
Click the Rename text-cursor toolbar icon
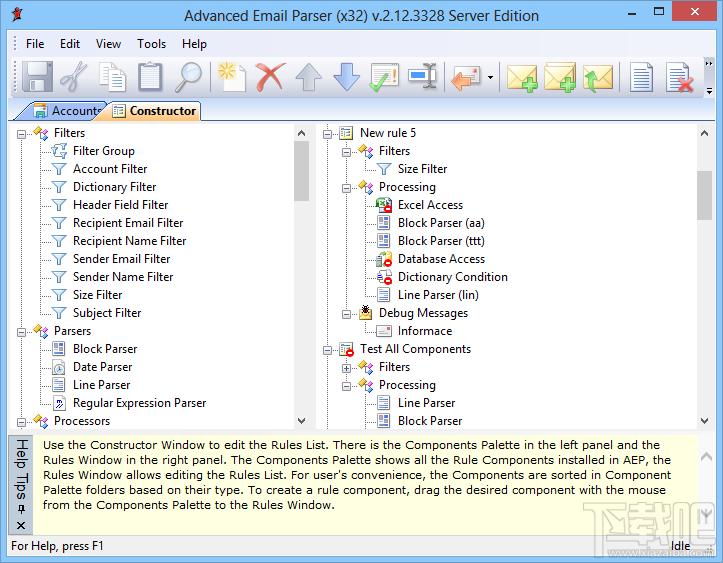pos(422,76)
